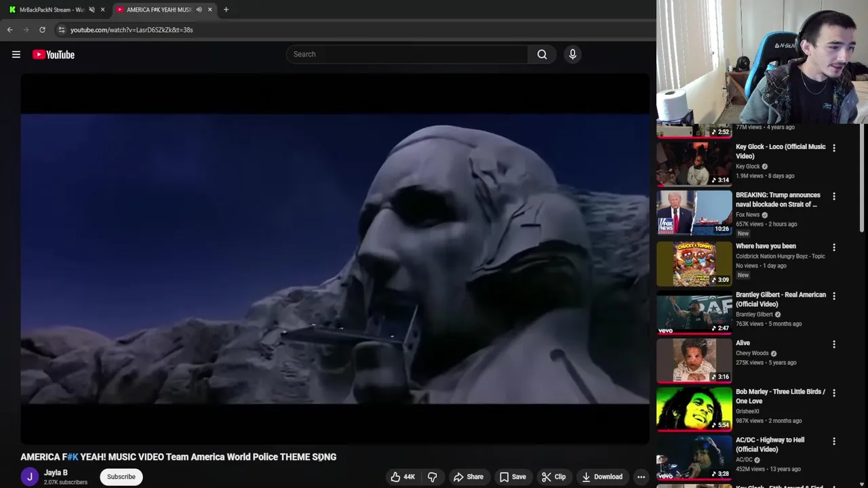Subscribe to Jayla B
This screenshot has height=488, width=868.
(121, 476)
